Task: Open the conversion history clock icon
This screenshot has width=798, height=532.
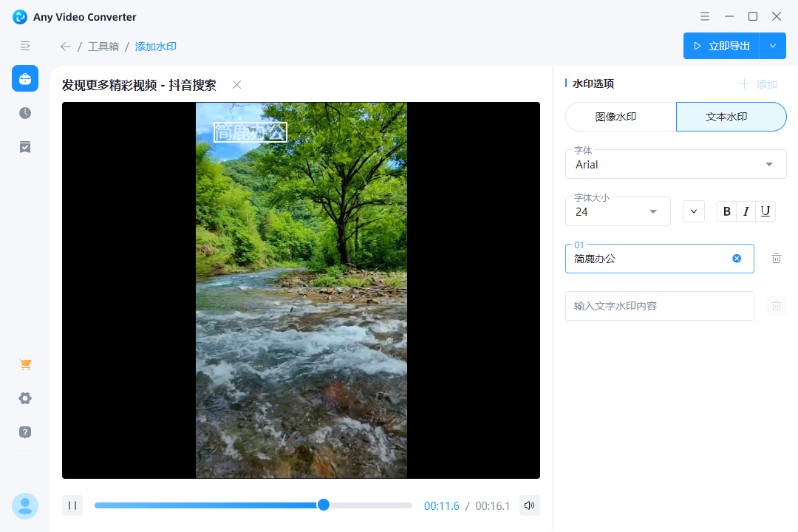Action: point(24,113)
